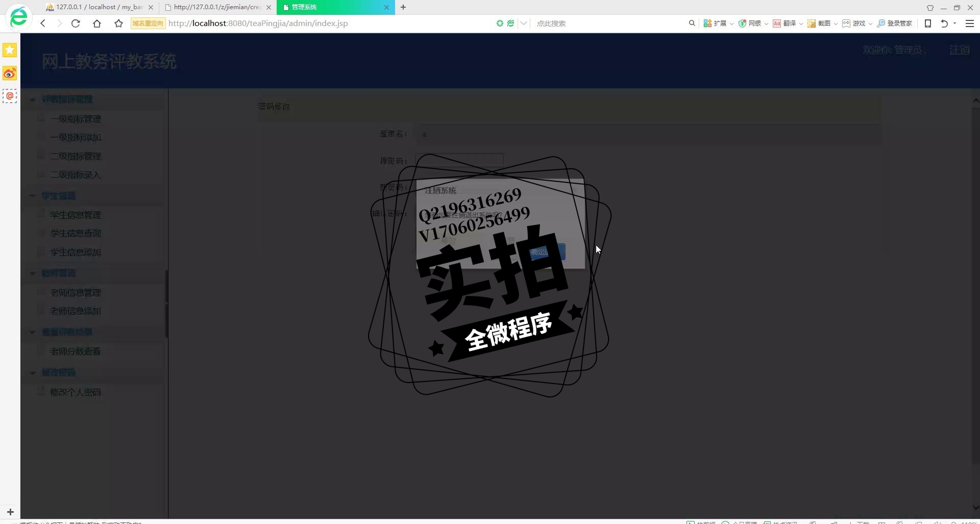Open 老师分数查看 in the sidebar
The width and height of the screenshot is (980, 524).
pos(76,351)
